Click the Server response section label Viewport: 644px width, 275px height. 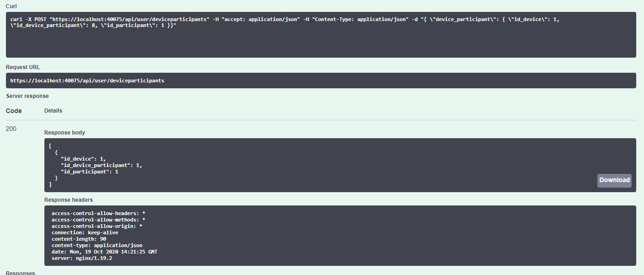[x=27, y=96]
